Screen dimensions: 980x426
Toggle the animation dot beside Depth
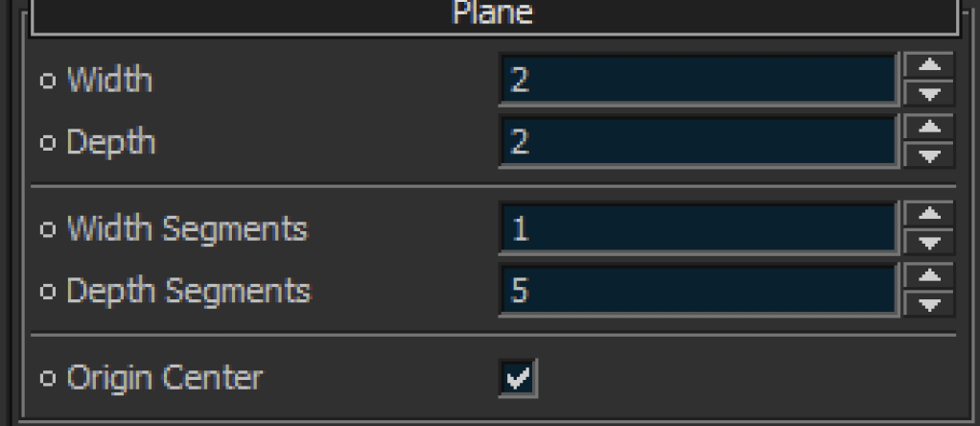[x=48, y=143]
